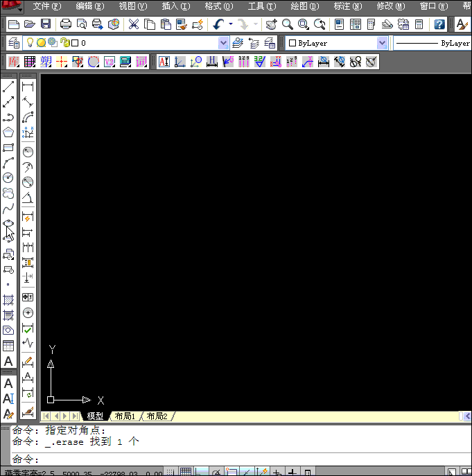Click the Undo arrow button
472x476 pixels.
pos(218,24)
